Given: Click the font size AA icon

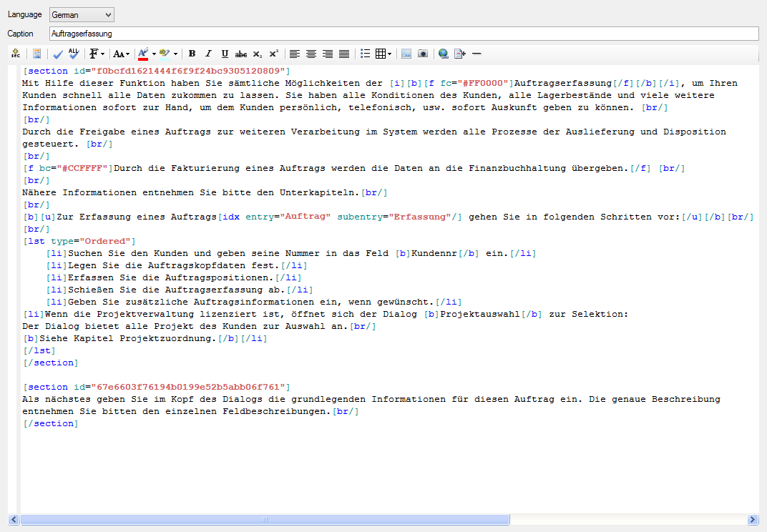Looking at the screenshot, I should point(119,54).
